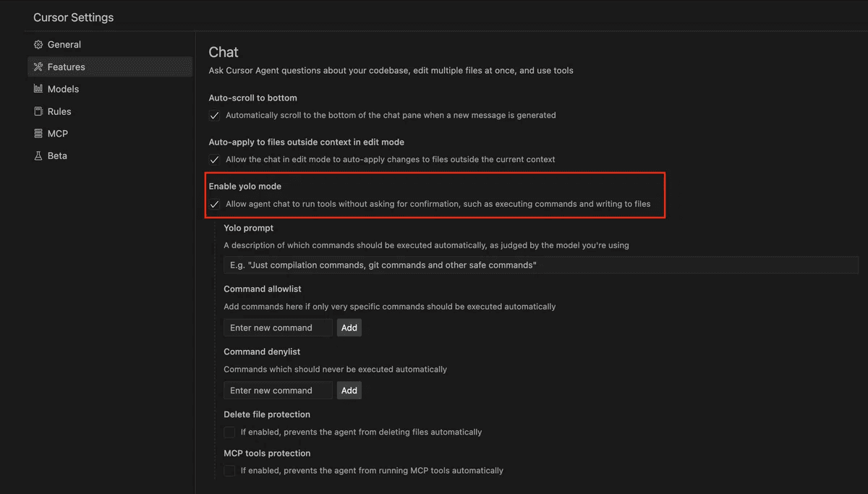Enable MCP tools protection checkbox

tap(229, 471)
